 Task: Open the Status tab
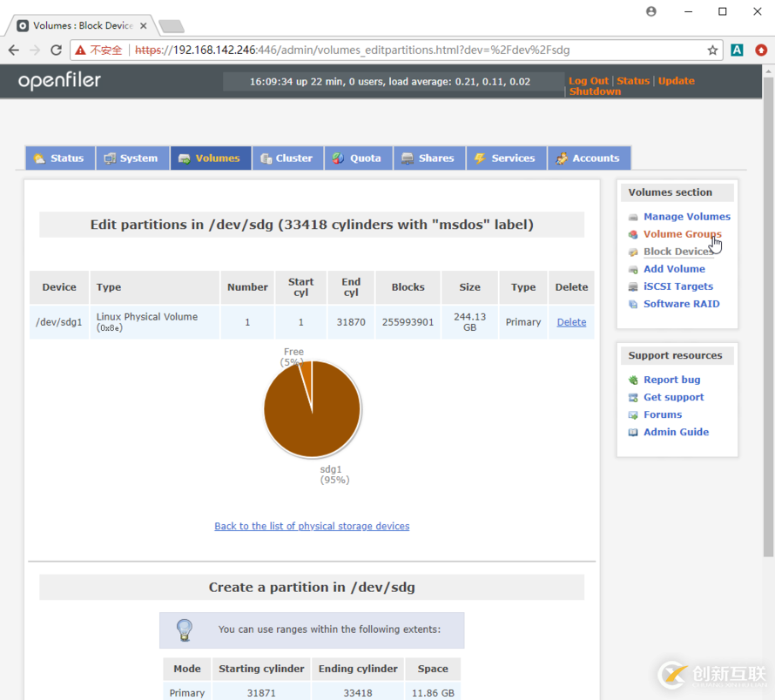[59, 158]
